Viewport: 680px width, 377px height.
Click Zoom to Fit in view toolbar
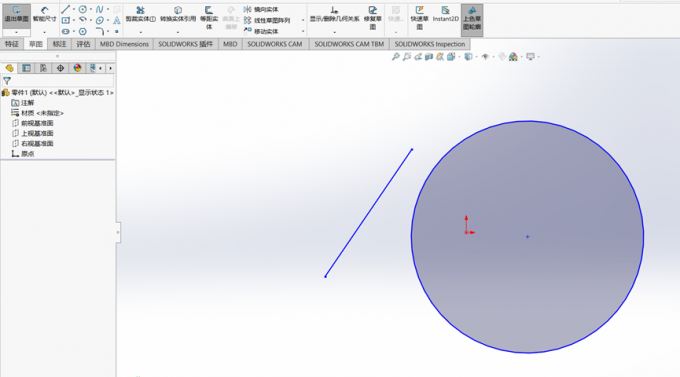click(x=396, y=57)
